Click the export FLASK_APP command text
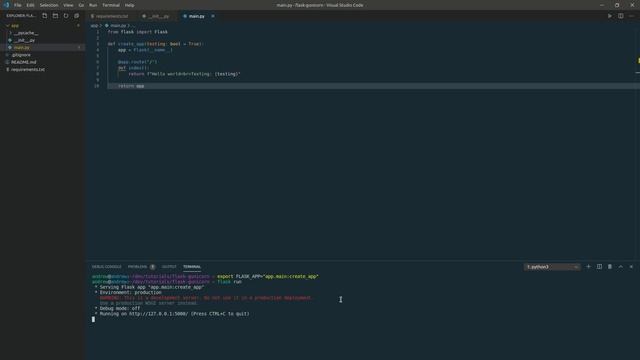640x360 pixels. click(268, 276)
